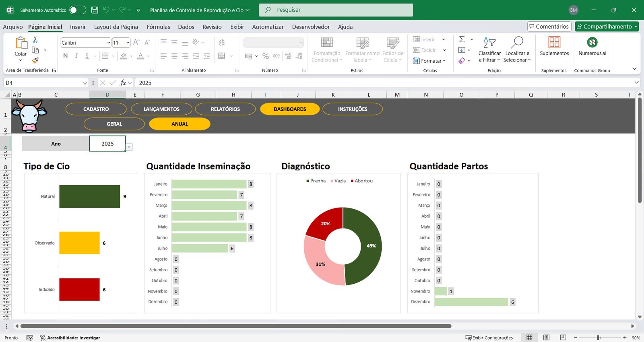The image size is (644, 342).
Task: Click the GERAL dashboard button
Action: pyautogui.click(x=114, y=124)
